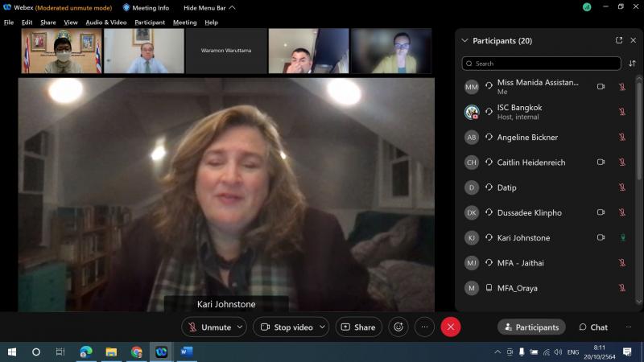Select the woman in yellow video thumbnail
644x362 pixels.
point(391,51)
